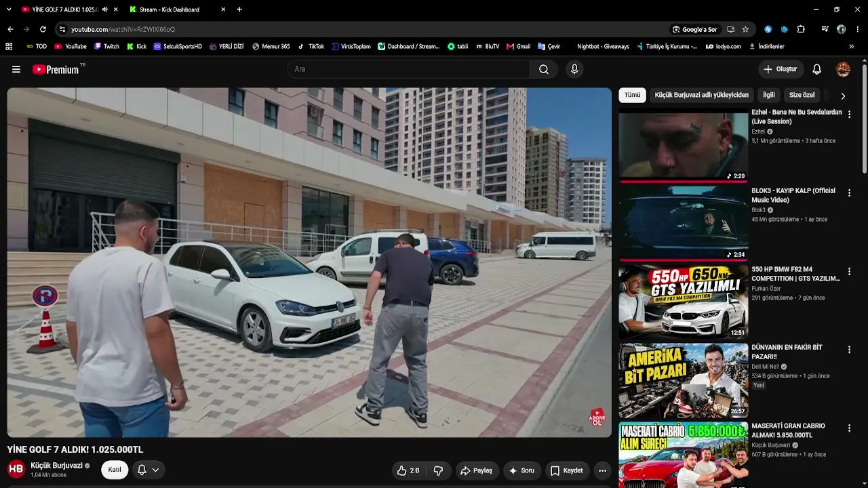This screenshot has height=488, width=868.
Task: Go back with browser back arrow
Action: [10, 29]
